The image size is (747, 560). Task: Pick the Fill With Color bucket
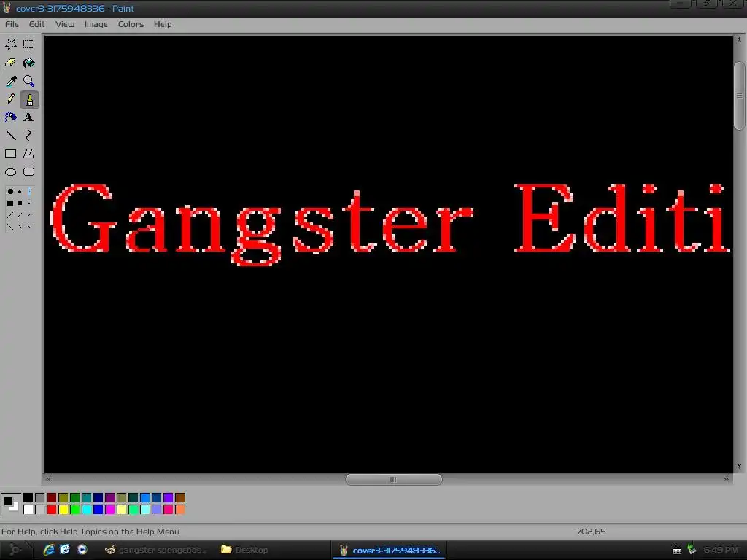(29, 63)
